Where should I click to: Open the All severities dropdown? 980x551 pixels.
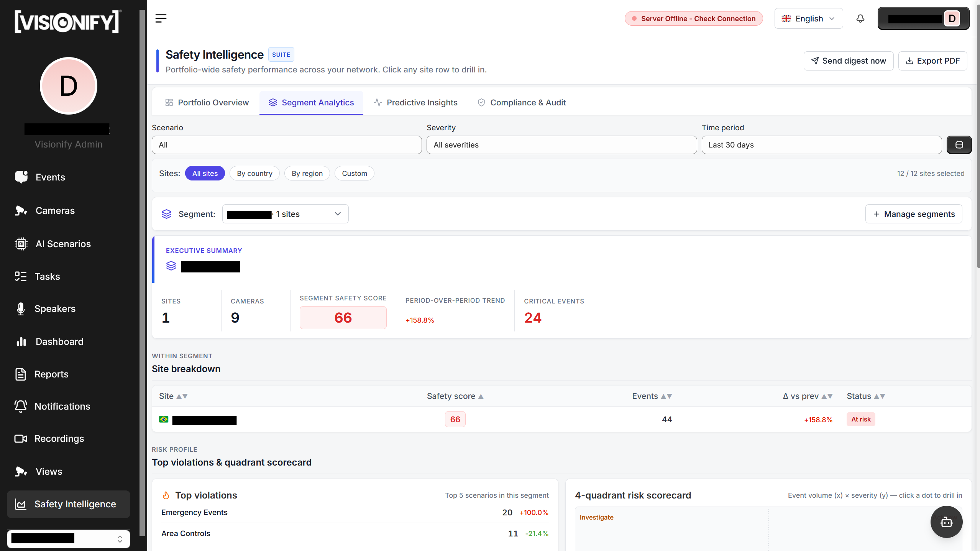561,145
